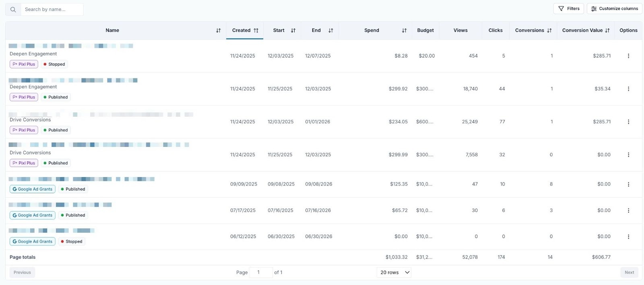Open options menu for the $234.05 spend campaign
The height and width of the screenshot is (285, 644).
point(628,122)
